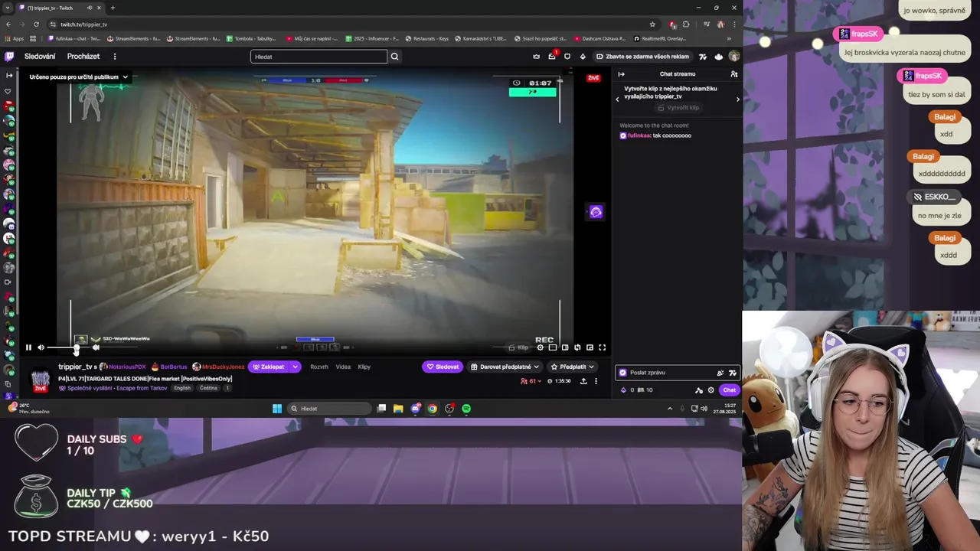Open the three-dot more menu in Twitch header

coord(115,56)
